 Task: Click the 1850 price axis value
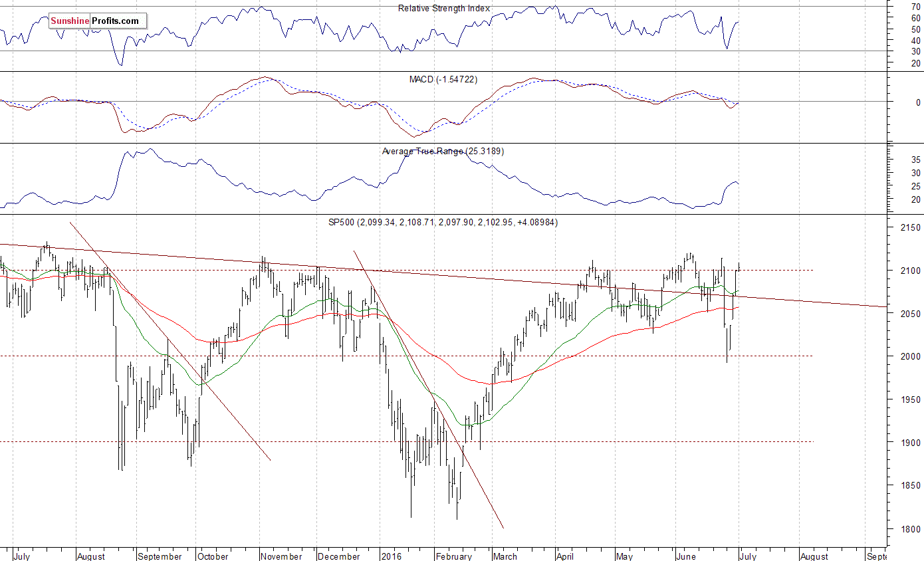pos(910,486)
